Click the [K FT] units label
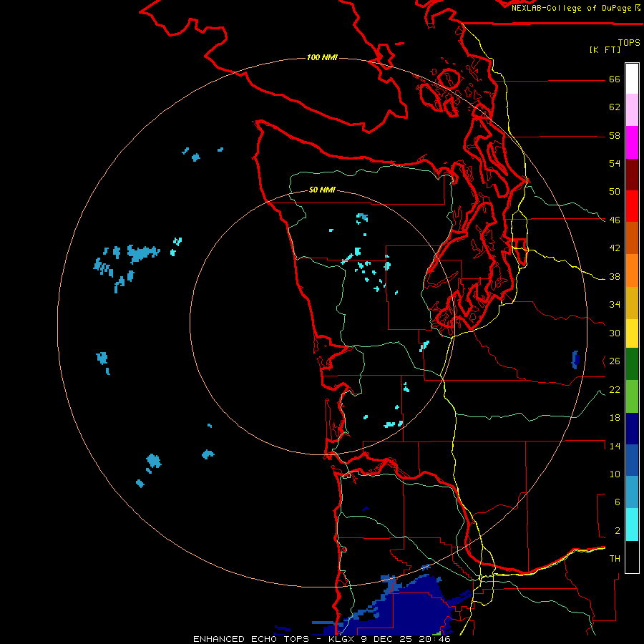 pyautogui.click(x=605, y=49)
